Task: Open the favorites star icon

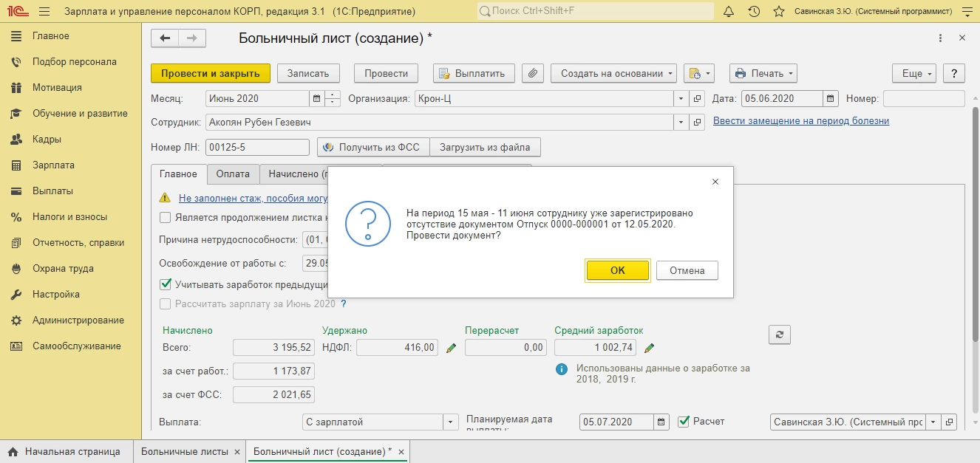Action: 778,12
